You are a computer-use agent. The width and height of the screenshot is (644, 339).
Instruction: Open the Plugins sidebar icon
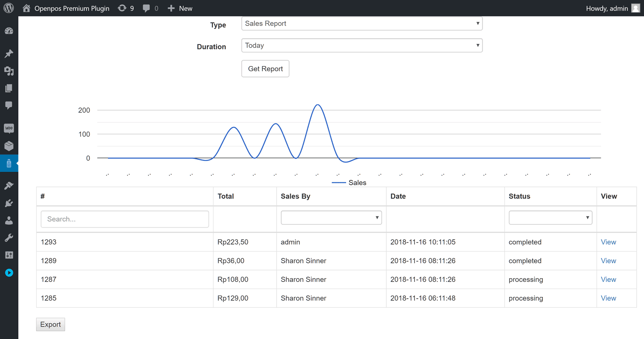point(9,203)
